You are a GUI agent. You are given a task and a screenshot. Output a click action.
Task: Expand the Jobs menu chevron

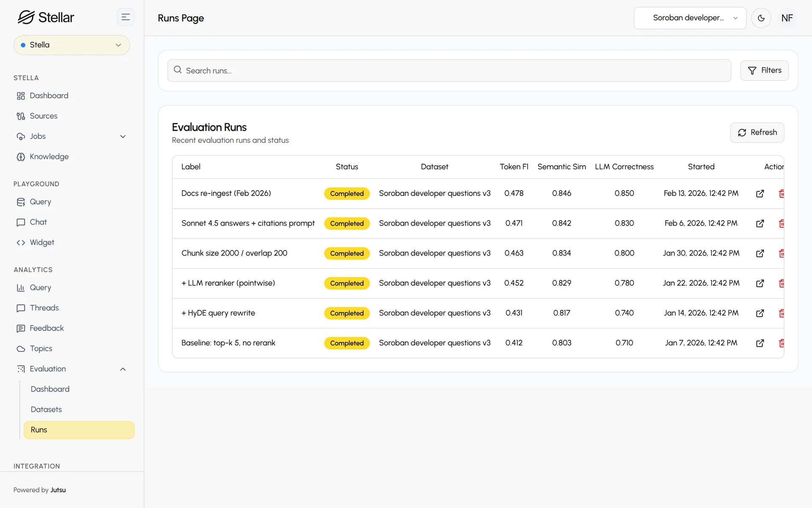(x=123, y=136)
